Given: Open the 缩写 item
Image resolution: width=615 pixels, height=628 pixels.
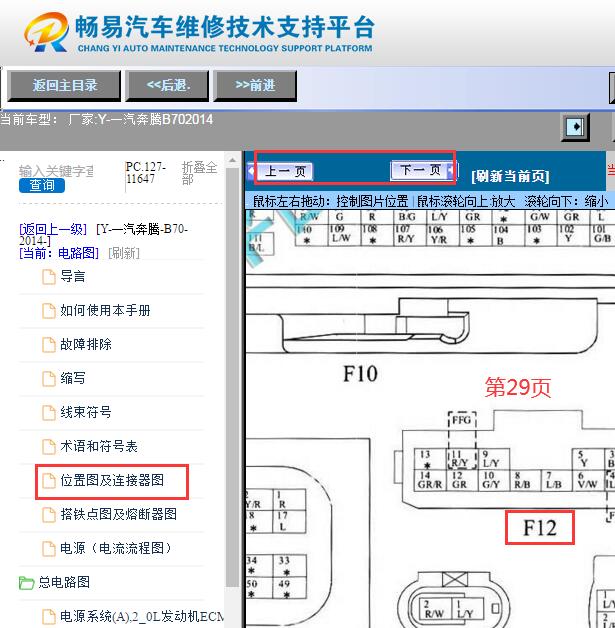Looking at the screenshot, I should click(72, 378).
